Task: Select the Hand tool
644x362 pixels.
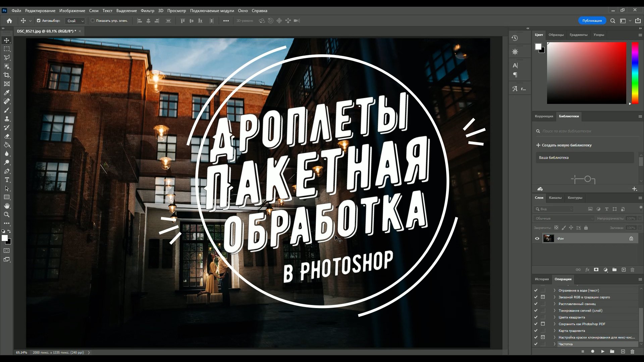Action: (x=7, y=206)
